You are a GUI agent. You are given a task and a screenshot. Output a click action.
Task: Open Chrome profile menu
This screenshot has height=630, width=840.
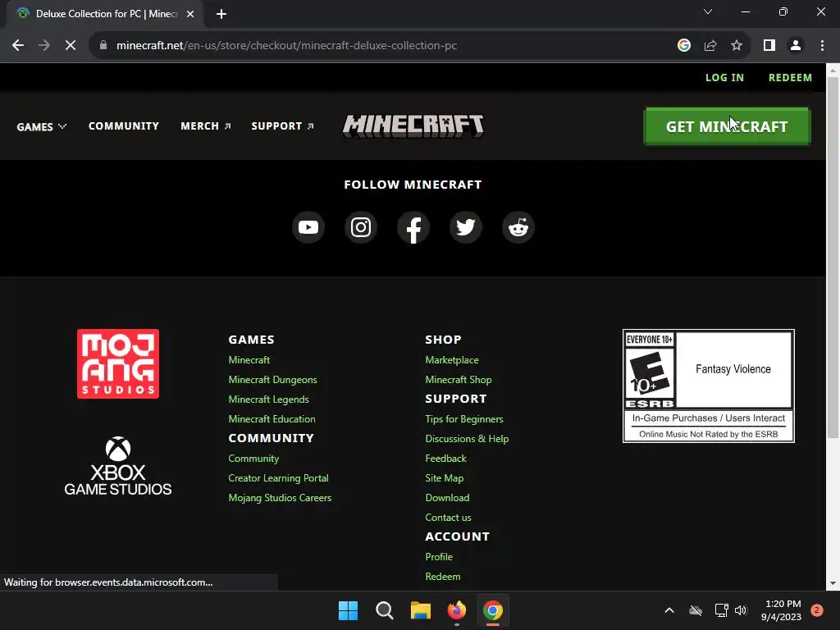[796, 46]
